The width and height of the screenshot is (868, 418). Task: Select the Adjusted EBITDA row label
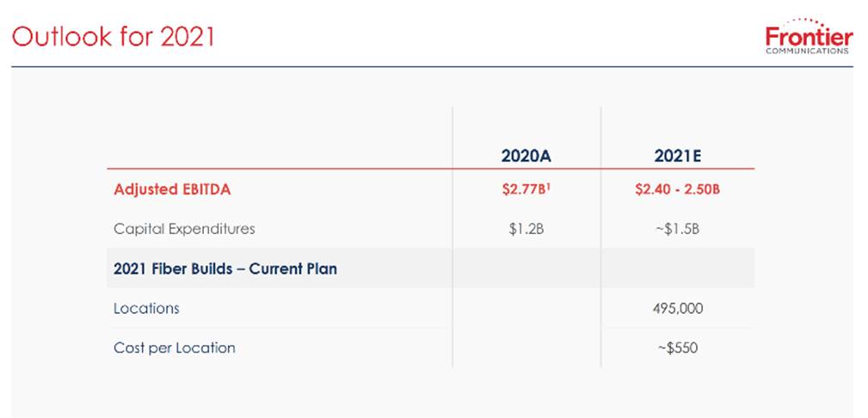[172, 189]
